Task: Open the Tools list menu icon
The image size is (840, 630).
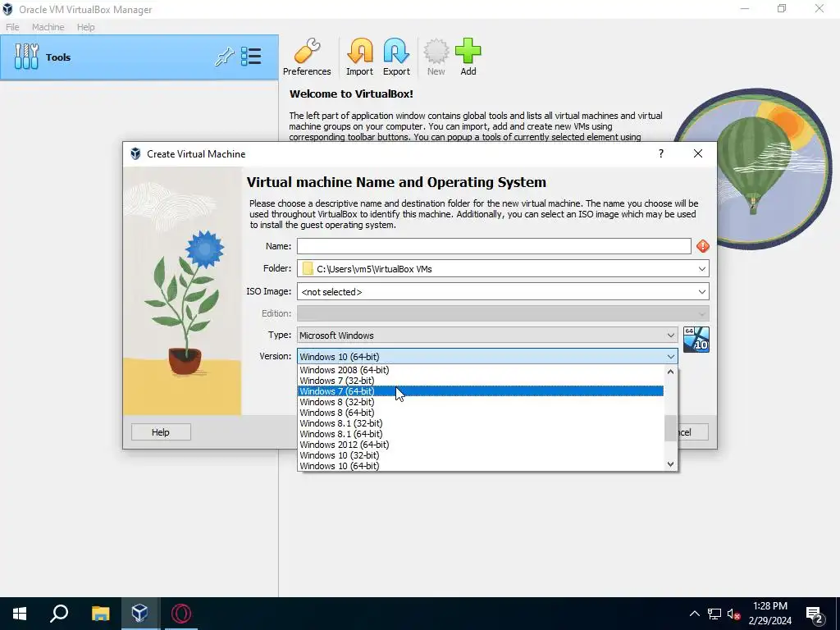Action: pyautogui.click(x=251, y=57)
